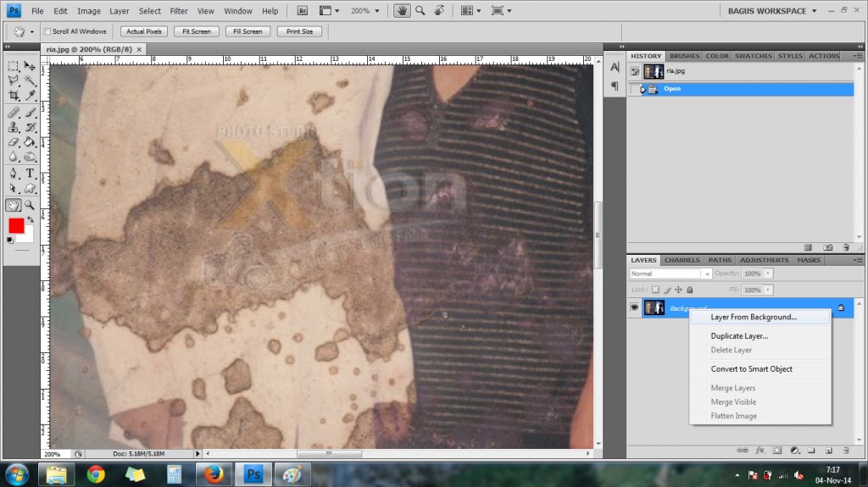Screen dimensions: 868x487
Task: Select the Brush tool
Action: click(30, 113)
